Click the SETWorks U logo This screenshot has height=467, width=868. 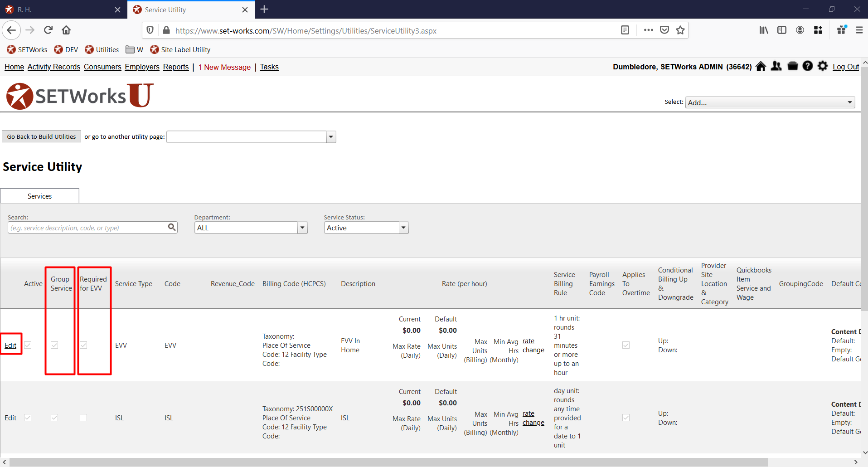coord(80,96)
